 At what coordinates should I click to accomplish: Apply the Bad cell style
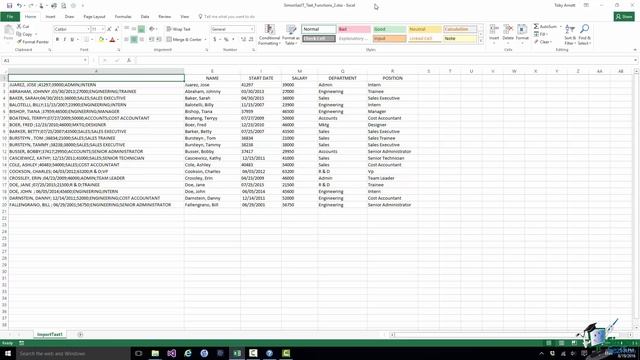(x=354, y=29)
